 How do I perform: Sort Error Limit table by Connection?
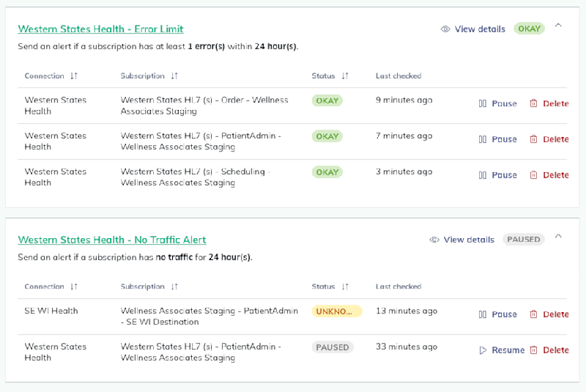[74, 76]
